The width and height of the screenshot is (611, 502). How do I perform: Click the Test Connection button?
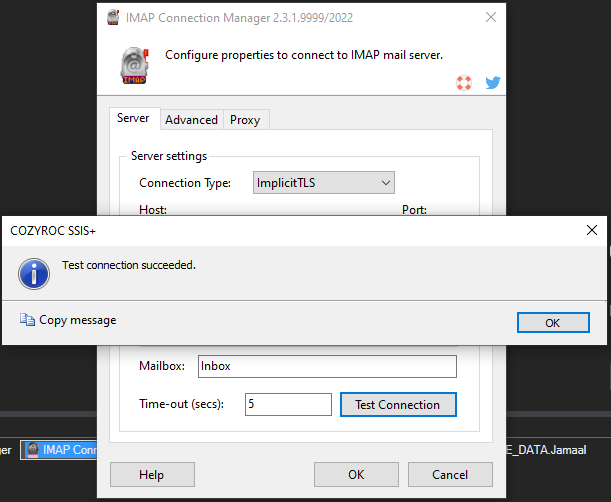coord(397,405)
